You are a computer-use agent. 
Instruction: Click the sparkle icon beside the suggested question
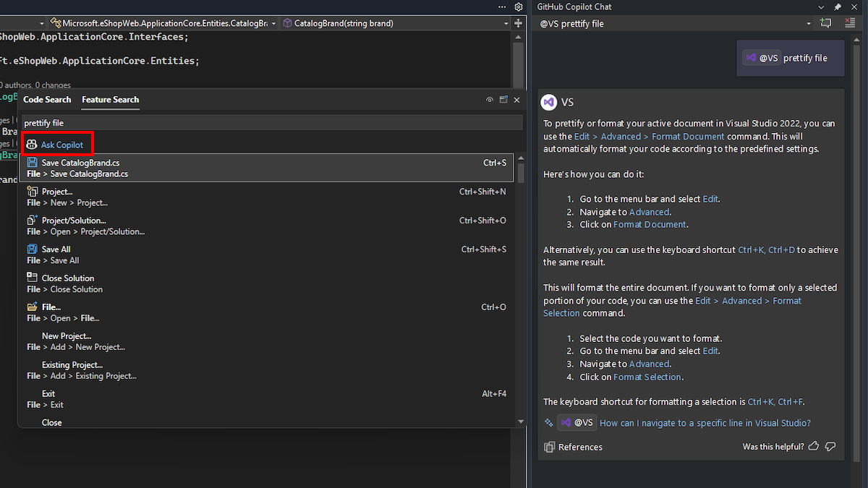pyautogui.click(x=548, y=422)
